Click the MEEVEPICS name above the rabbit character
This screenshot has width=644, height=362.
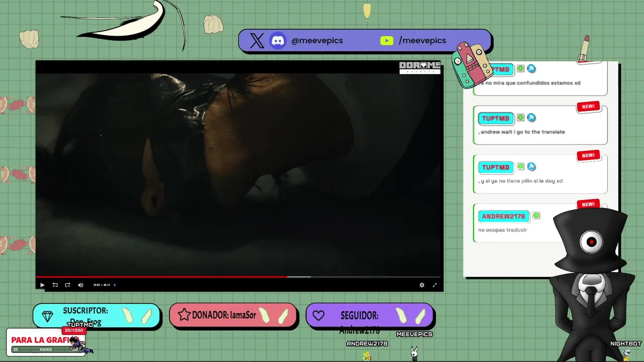[415, 334]
